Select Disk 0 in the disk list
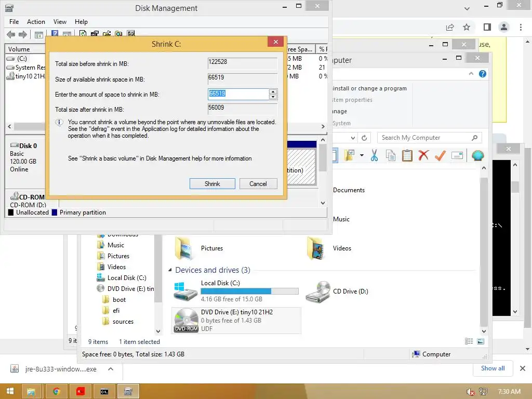This screenshot has height=399, width=532. [x=25, y=158]
